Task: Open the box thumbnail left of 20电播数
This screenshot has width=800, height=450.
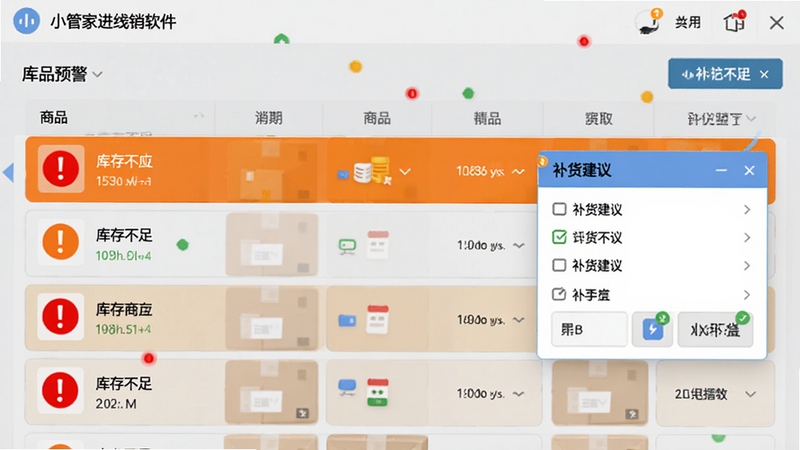Action: (x=600, y=392)
